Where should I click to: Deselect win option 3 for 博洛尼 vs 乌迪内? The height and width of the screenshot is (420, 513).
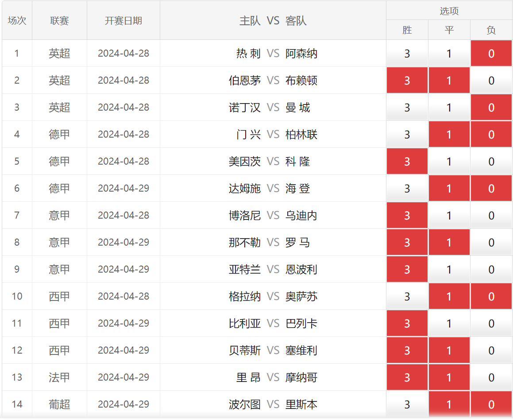point(407,215)
